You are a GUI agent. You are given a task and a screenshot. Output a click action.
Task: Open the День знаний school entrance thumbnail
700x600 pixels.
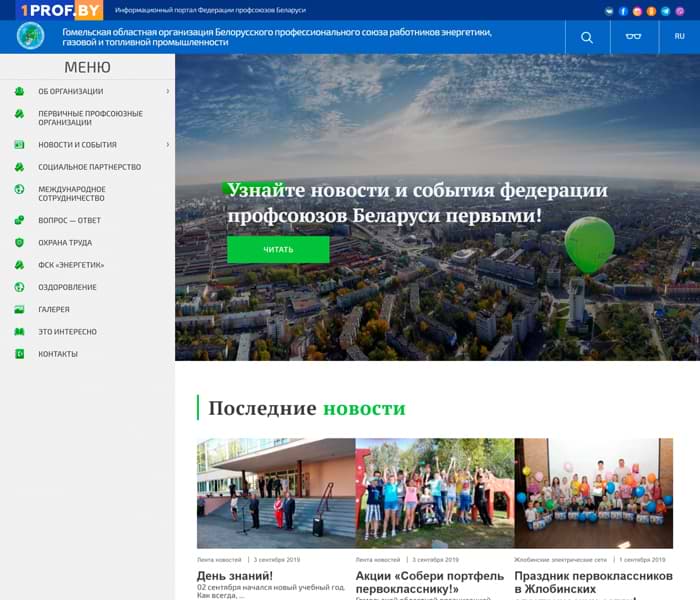(276, 493)
